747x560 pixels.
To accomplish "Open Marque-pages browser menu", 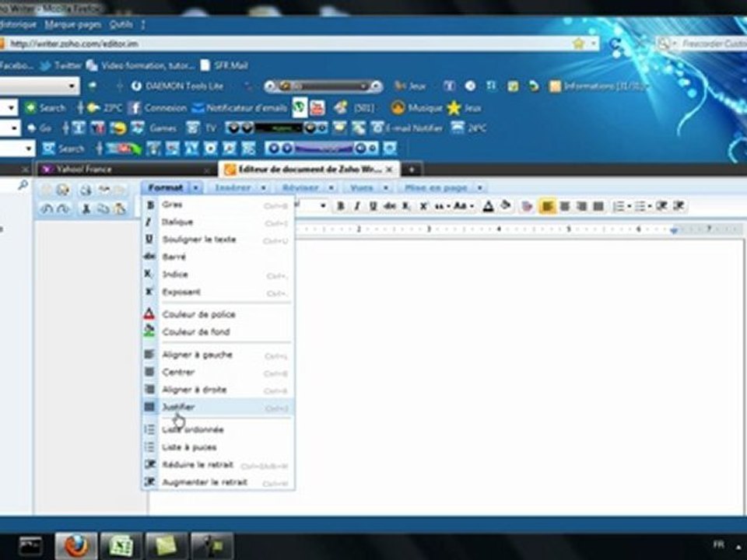I will coord(73,24).
